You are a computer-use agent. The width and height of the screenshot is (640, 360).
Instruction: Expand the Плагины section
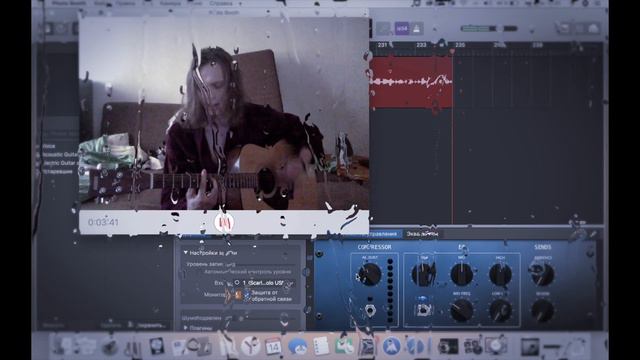coord(186,328)
